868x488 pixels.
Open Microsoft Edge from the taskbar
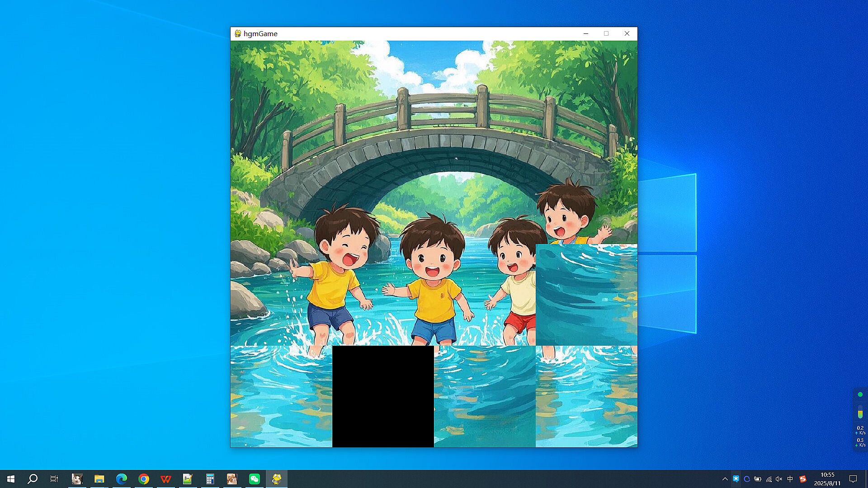click(121, 479)
